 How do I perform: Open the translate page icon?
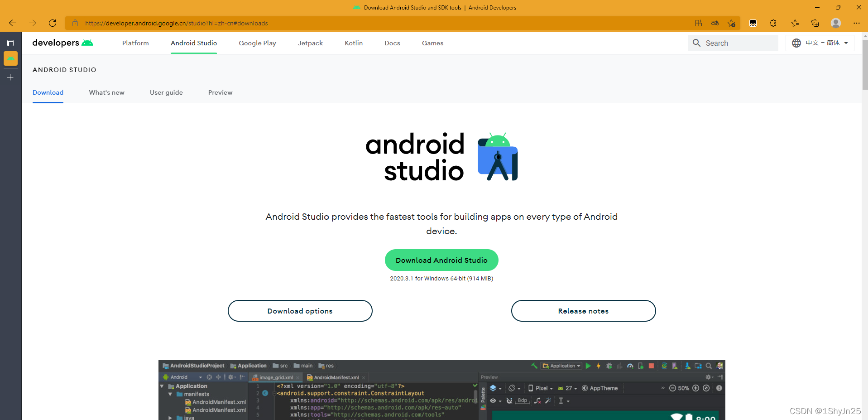pyautogui.click(x=715, y=23)
